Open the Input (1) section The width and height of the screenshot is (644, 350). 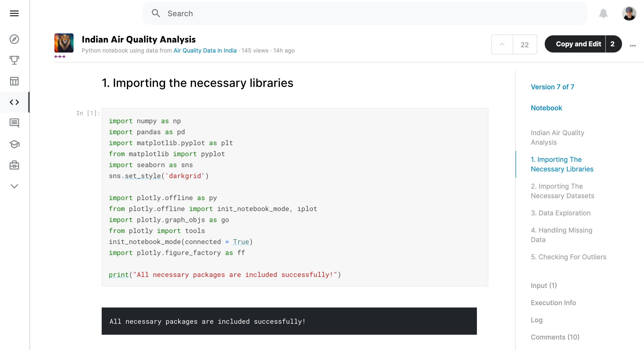[544, 285]
